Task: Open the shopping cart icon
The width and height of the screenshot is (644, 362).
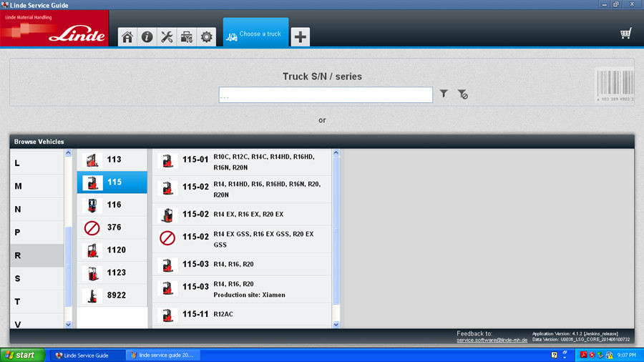Action: [x=625, y=33]
